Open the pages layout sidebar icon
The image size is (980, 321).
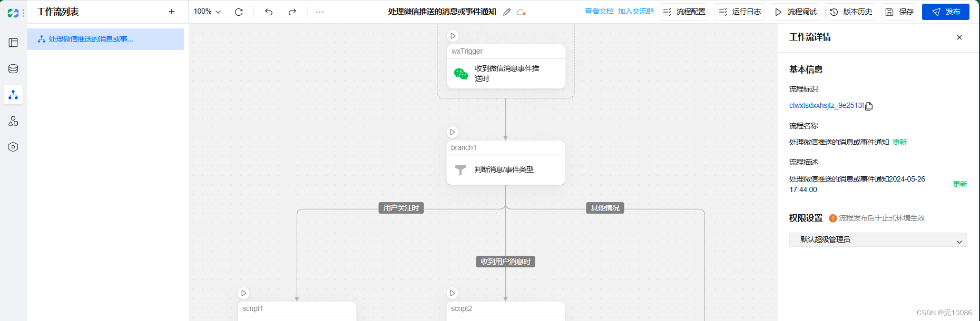pyautogui.click(x=13, y=43)
